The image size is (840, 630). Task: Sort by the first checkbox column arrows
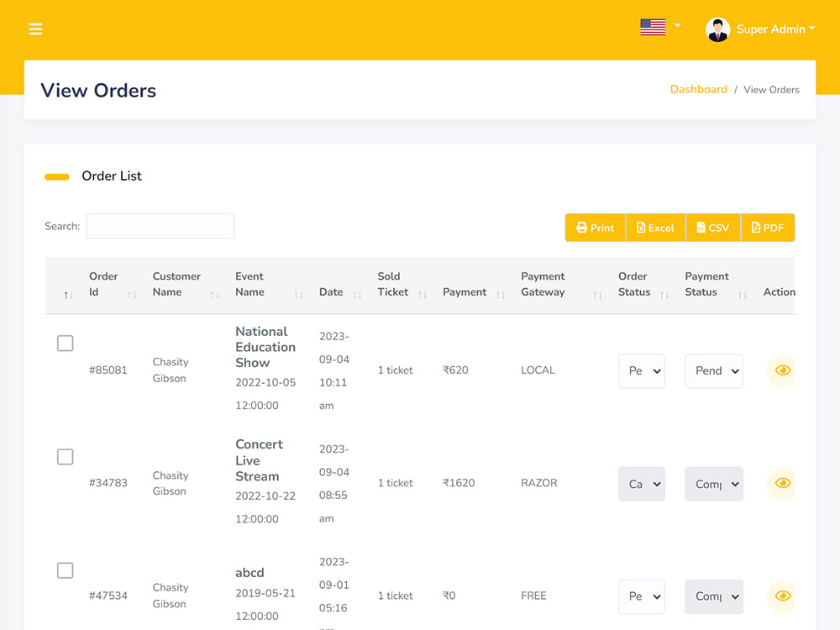tap(68, 295)
